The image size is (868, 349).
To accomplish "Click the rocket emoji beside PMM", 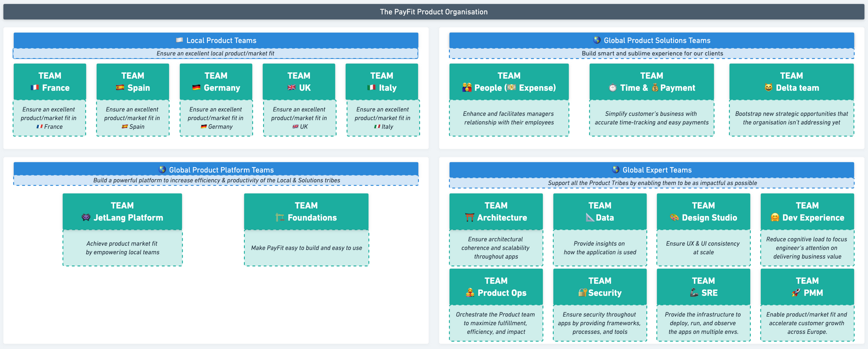I will point(796,293).
